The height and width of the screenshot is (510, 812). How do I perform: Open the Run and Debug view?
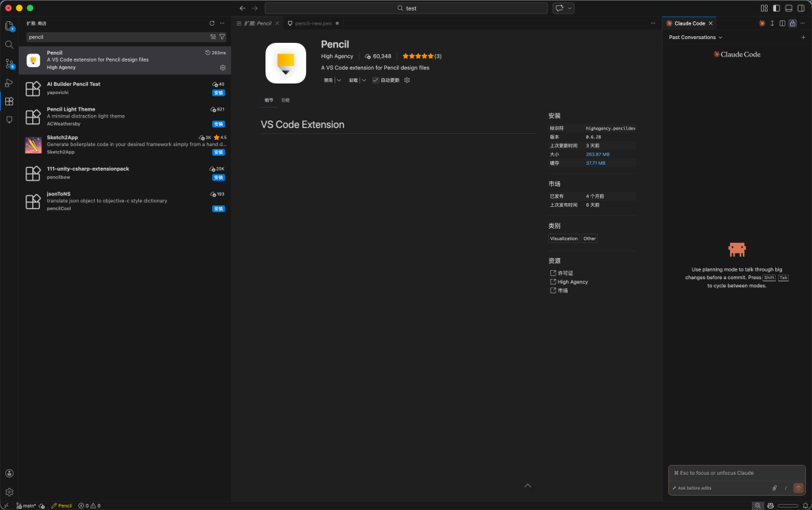(9, 82)
